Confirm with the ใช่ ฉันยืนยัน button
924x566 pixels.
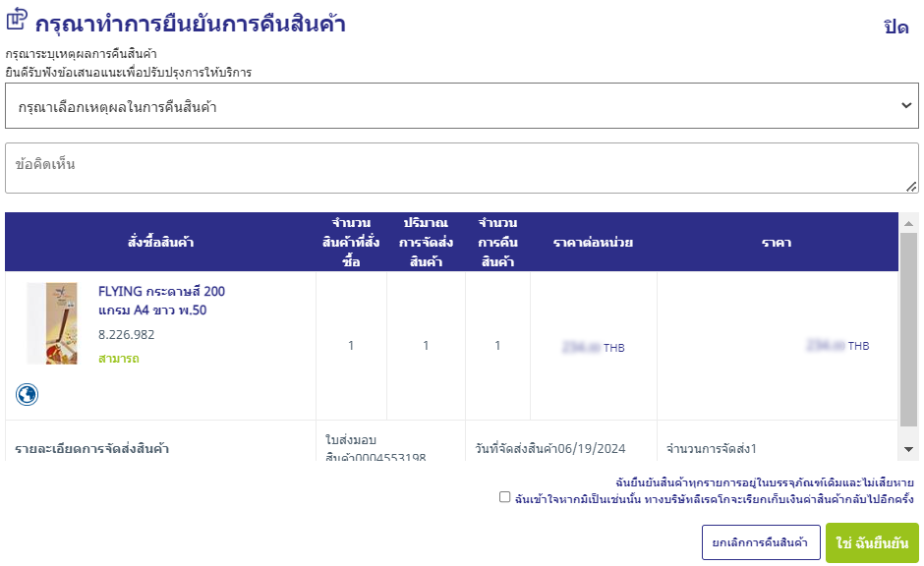(872, 542)
